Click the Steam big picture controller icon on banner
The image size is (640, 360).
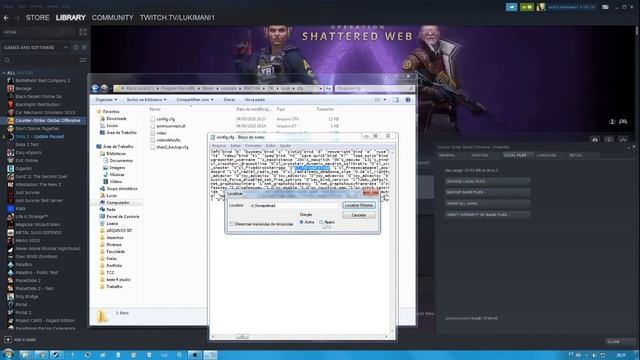tap(623, 122)
